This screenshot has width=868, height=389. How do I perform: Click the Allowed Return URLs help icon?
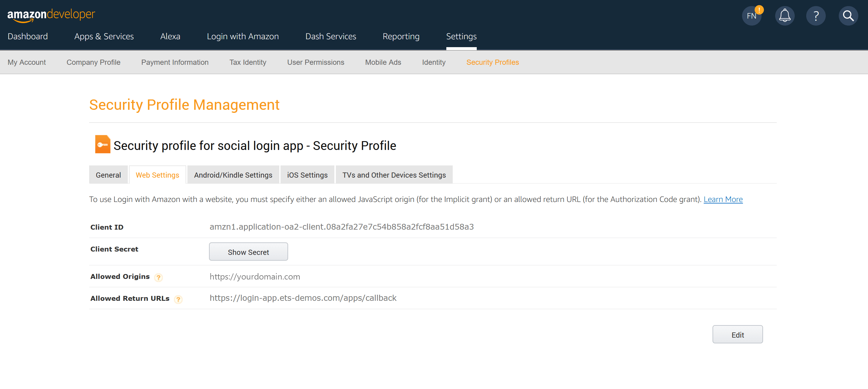tap(178, 299)
